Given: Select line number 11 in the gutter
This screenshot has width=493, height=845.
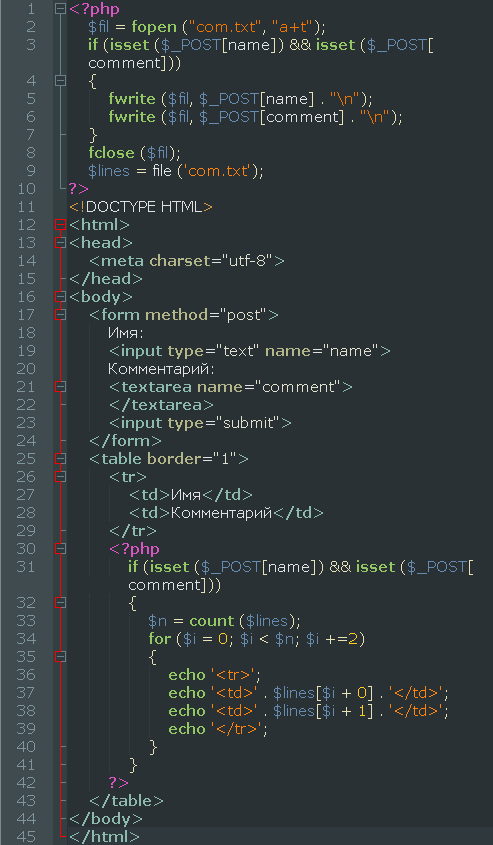Looking at the screenshot, I should pyautogui.click(x=26, y=207).
